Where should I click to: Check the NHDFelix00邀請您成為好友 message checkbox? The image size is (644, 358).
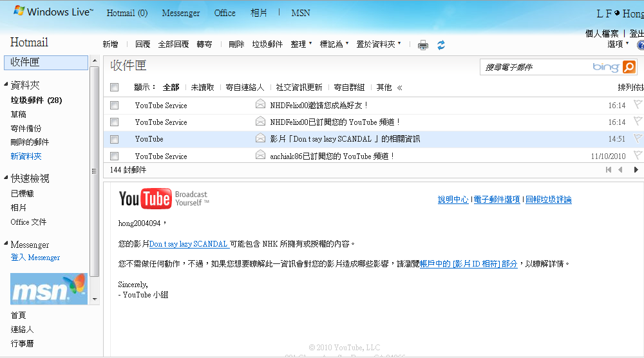click(x=114, y=106)
